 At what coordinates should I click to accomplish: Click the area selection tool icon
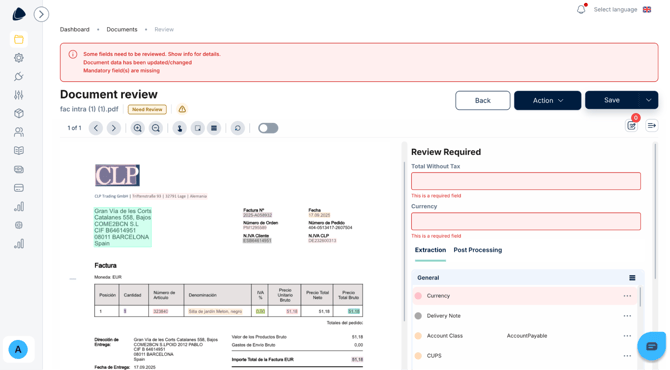[x=197, y=128]
